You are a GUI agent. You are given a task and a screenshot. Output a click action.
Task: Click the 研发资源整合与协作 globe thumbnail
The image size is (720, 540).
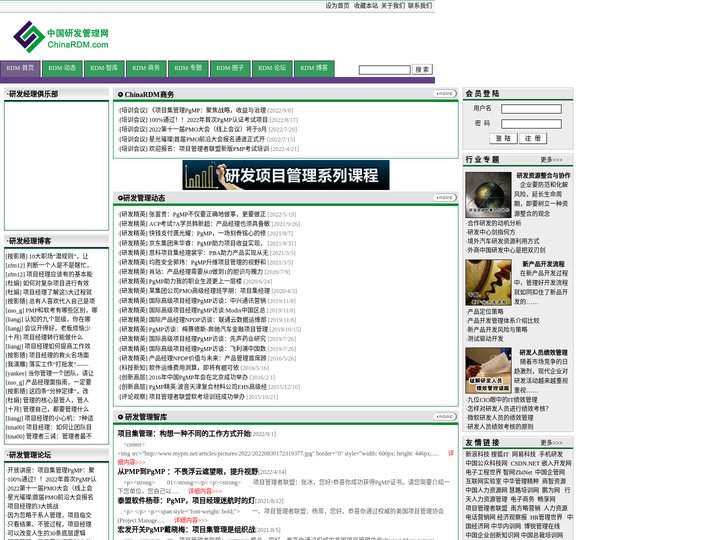point(488,195)
